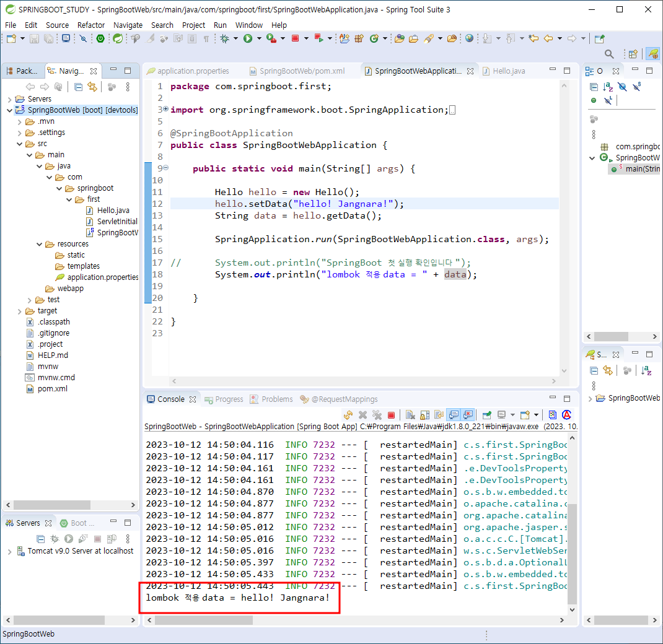Toggle Show Console on standard output change
Image resolution: width=663 pixels, height=644 pixels.
454,415
